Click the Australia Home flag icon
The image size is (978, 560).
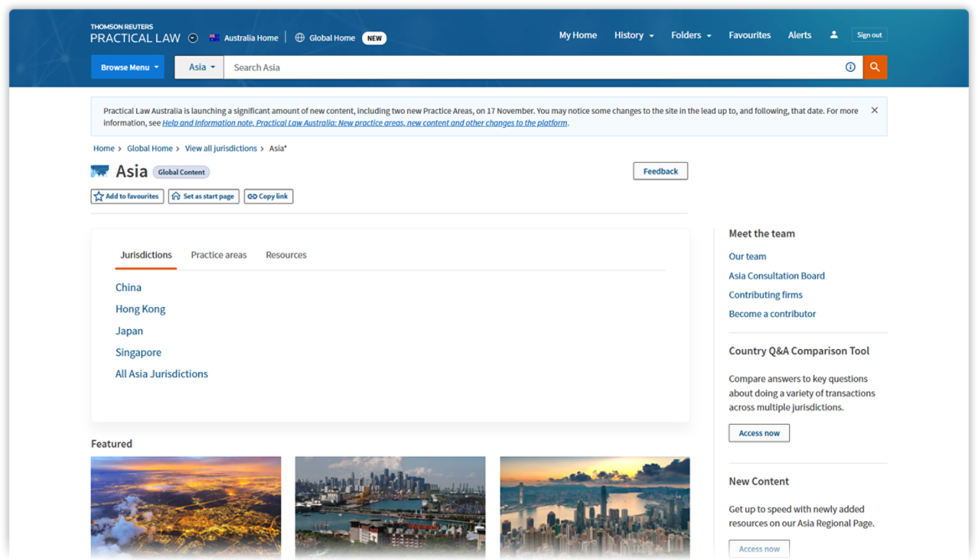pos(214,37)
